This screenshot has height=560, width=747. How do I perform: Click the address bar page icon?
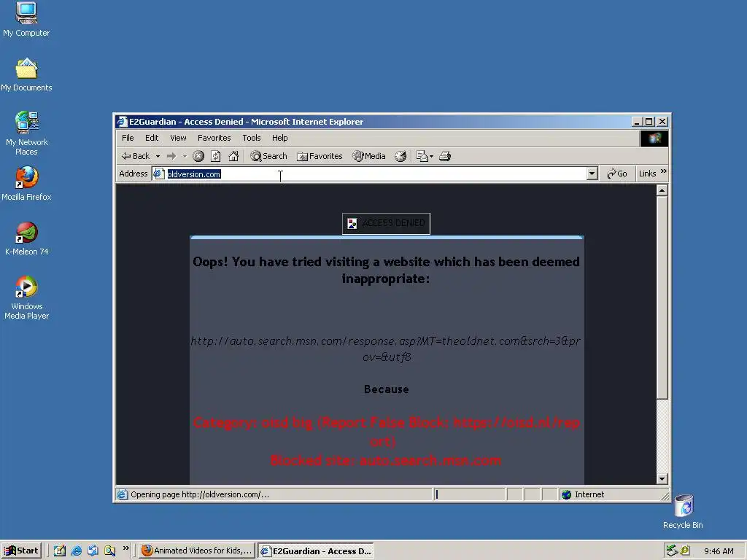(x=158, y=174)
